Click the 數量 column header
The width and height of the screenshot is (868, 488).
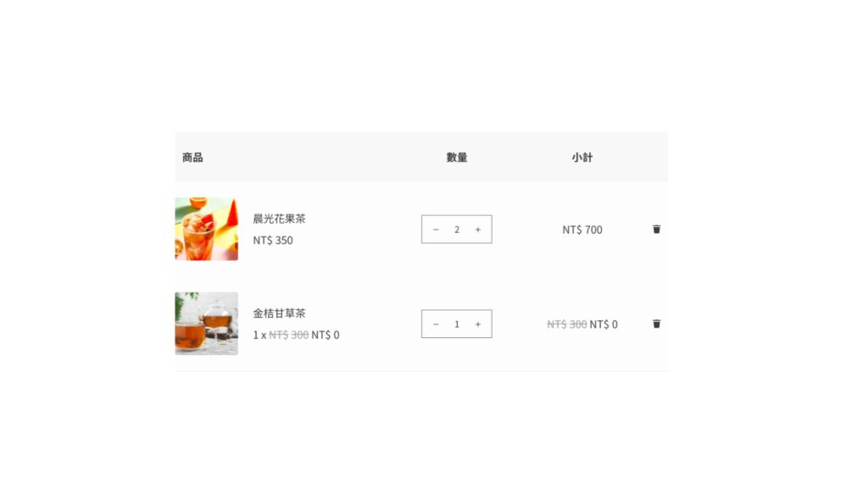[457, 158]
